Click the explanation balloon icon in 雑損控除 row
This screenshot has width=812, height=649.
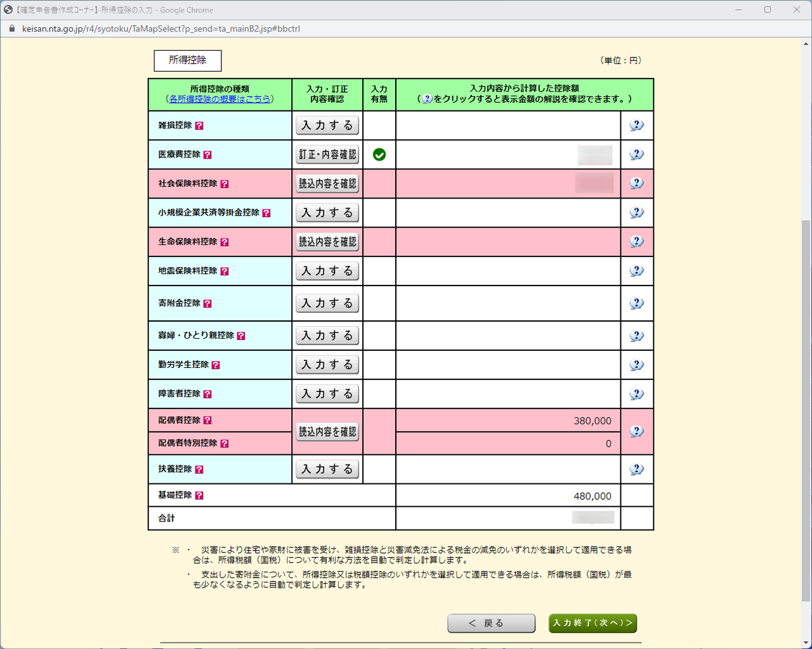[637, 126]
